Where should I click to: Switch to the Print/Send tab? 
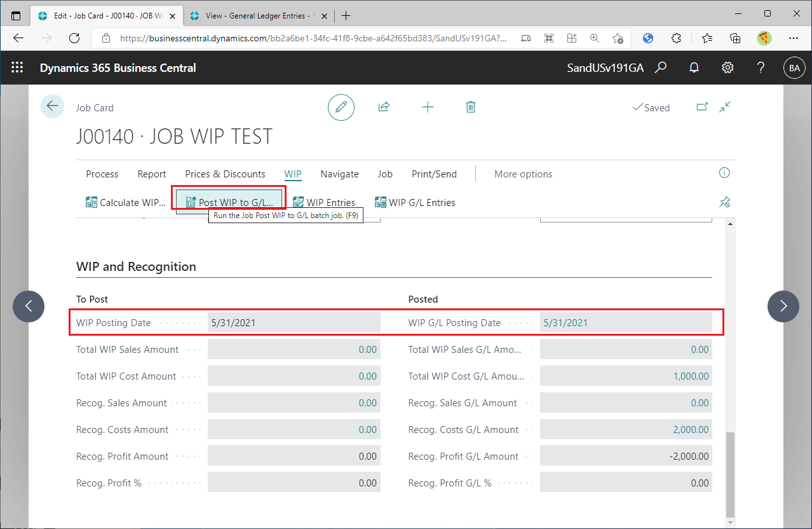pos(434,174)
